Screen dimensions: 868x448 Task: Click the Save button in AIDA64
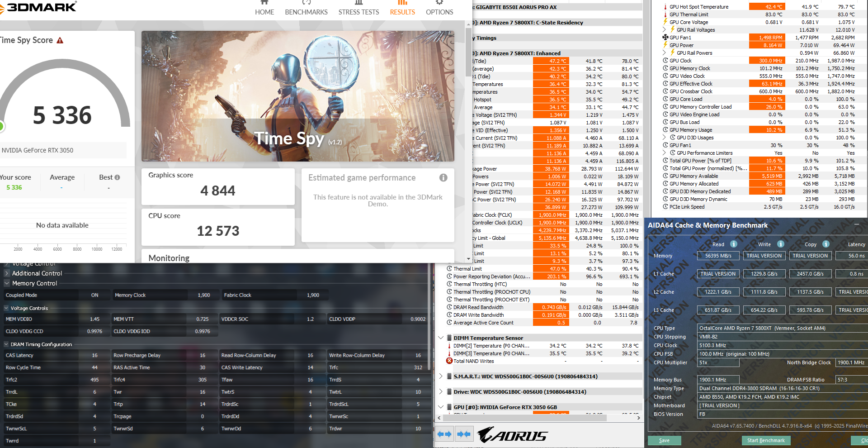[x=664, y=440]
